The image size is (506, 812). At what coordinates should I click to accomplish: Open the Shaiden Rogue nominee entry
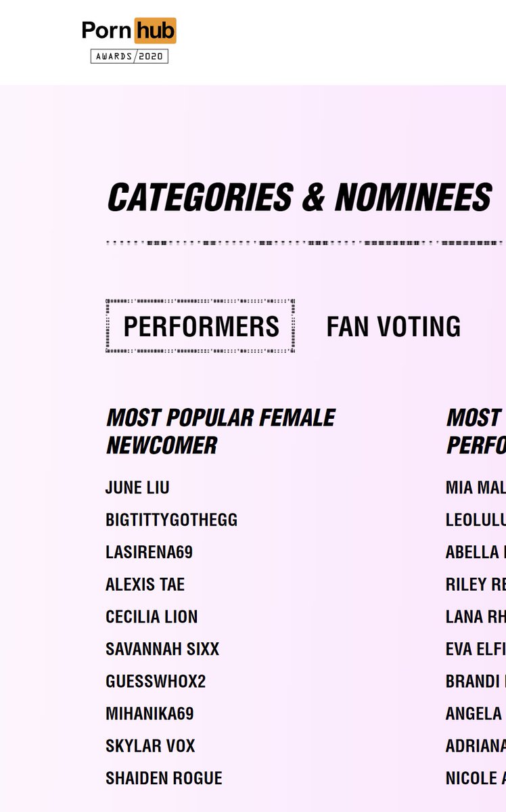coord(164,779)
